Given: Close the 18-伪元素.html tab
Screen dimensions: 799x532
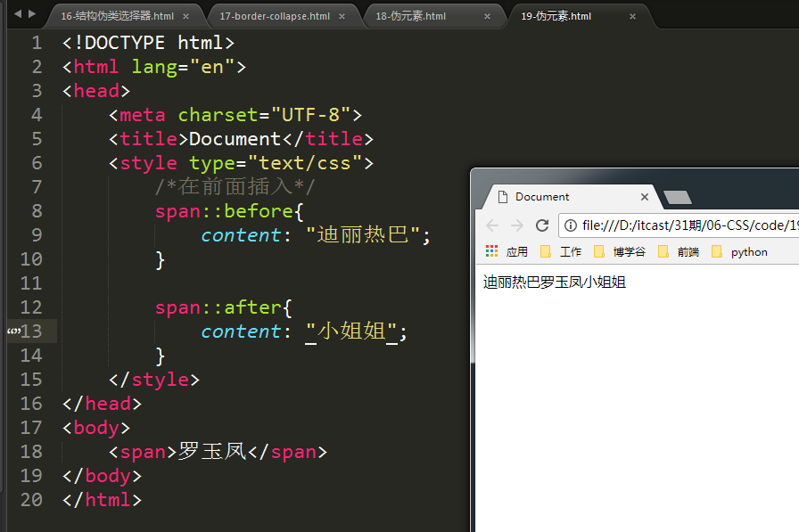Looking at the screenshot, I should (x=487, y=16).
